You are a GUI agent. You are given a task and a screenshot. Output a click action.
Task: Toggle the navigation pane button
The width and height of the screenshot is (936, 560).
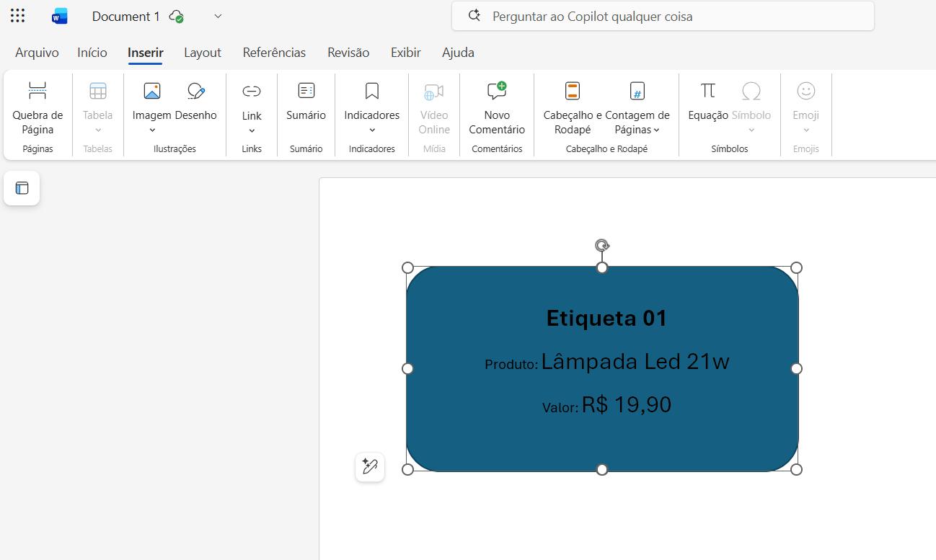(22, 188)
